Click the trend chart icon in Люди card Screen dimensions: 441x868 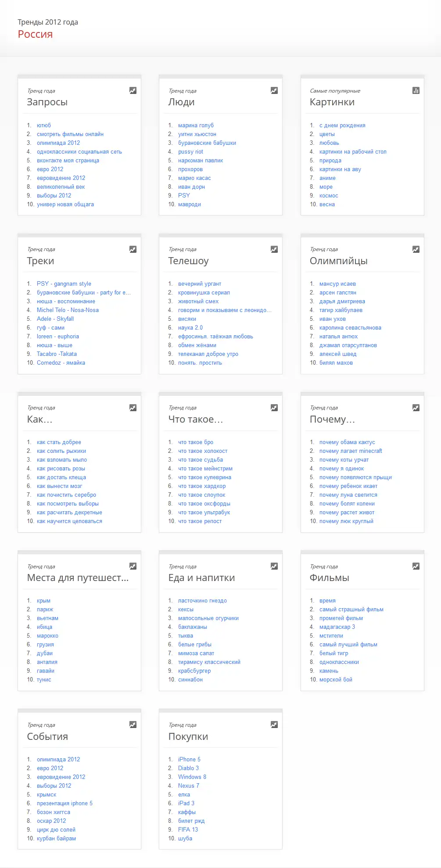pyautogui.click(x=274, y=90)
